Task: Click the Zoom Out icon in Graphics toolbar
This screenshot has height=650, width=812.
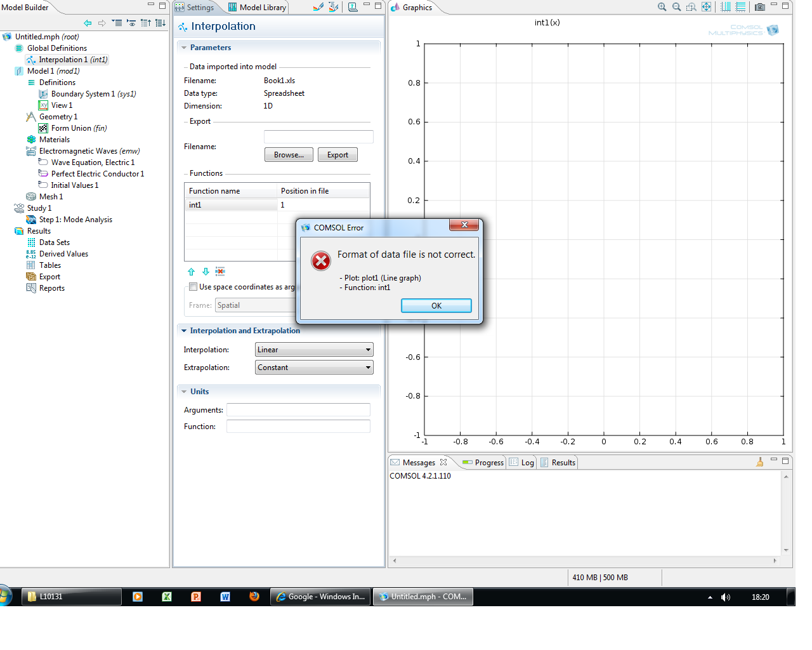Action: click(x=676, y=7)
